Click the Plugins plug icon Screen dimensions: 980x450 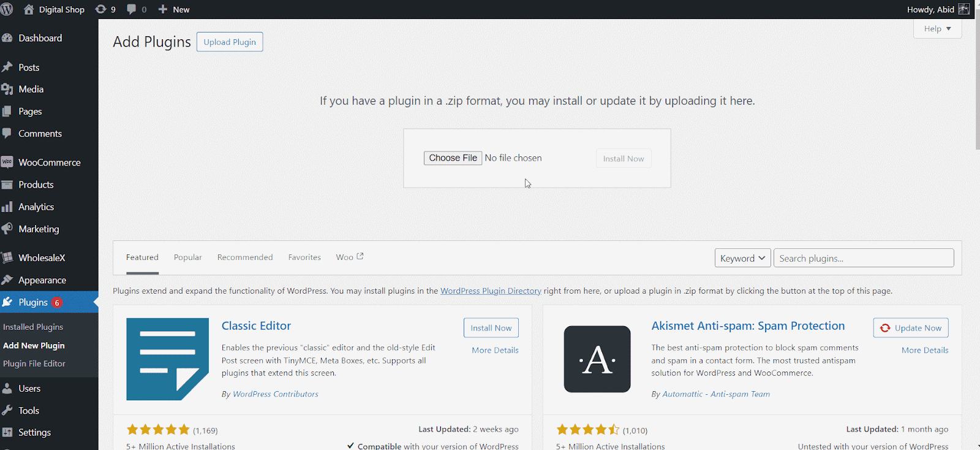(7, 302)
